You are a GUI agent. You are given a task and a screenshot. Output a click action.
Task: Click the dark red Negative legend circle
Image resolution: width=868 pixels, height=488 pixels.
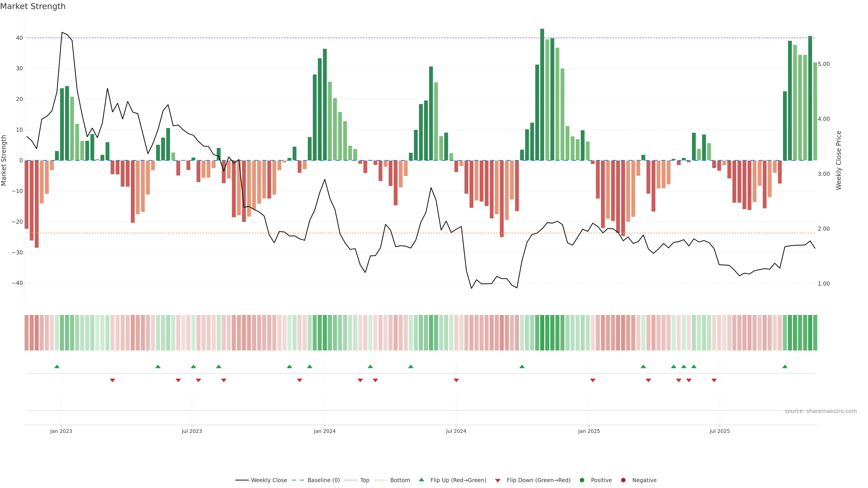point(623,480)
